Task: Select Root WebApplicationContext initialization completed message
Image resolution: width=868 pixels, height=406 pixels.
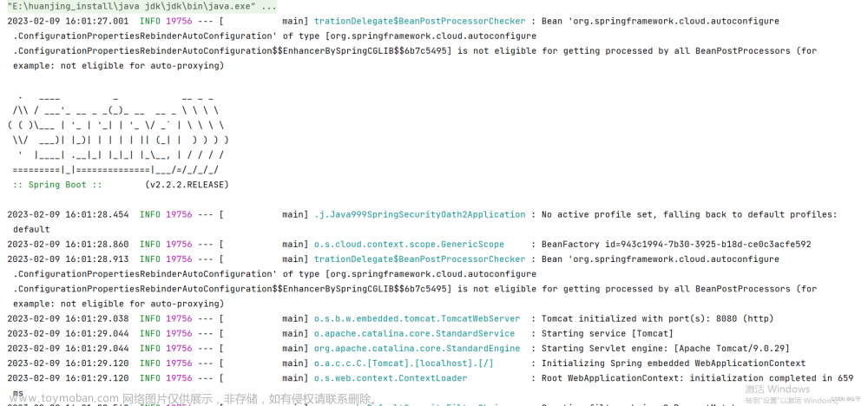Action: pos(697,379)
